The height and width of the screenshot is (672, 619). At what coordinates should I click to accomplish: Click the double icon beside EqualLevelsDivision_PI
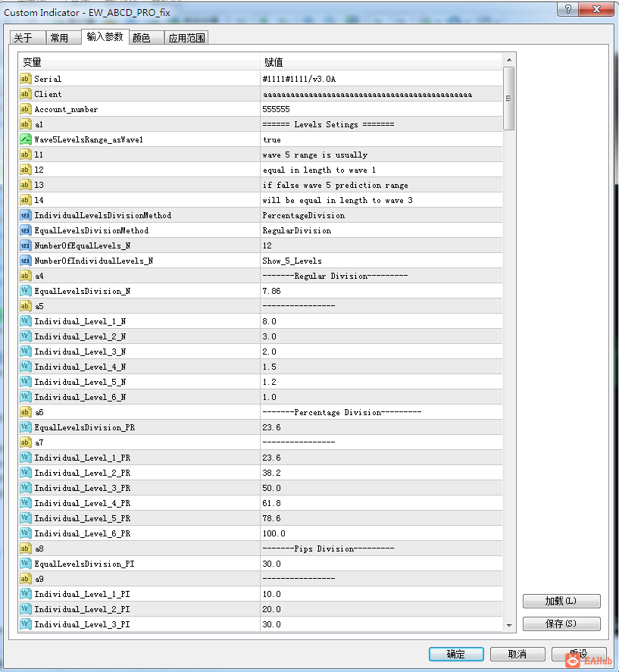[x=25, y=564]
